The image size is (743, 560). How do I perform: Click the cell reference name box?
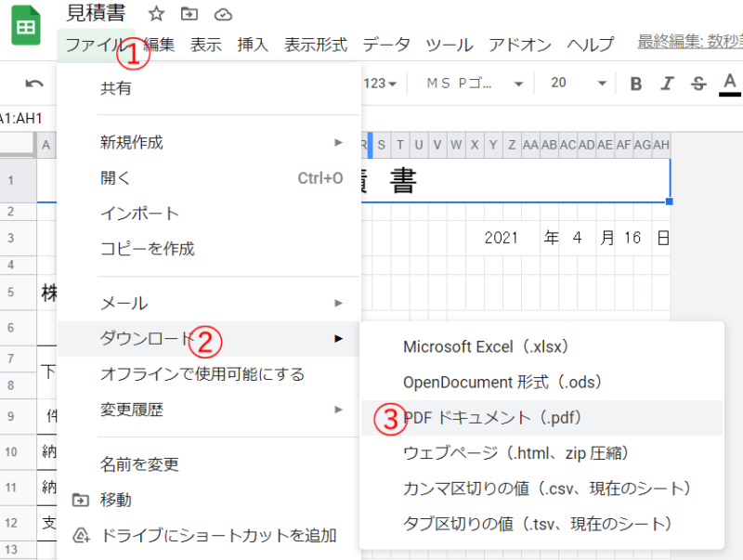coord(20,118)
